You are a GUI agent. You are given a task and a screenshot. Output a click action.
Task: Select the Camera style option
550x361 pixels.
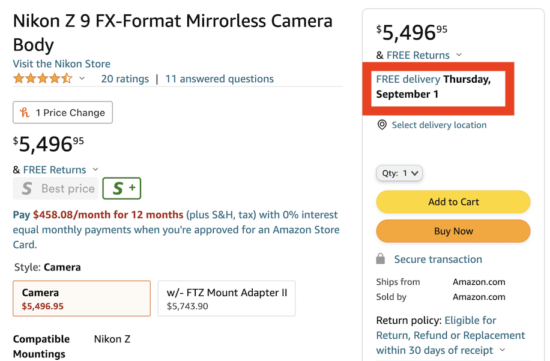[x=82, y=299]
